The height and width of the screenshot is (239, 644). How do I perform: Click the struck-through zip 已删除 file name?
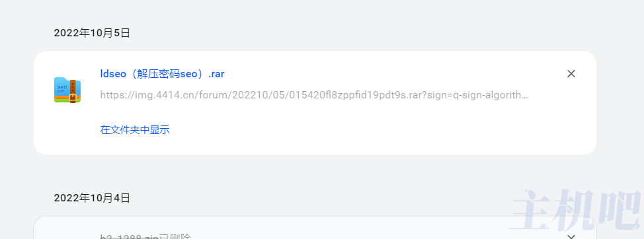(x=146, y=236)
